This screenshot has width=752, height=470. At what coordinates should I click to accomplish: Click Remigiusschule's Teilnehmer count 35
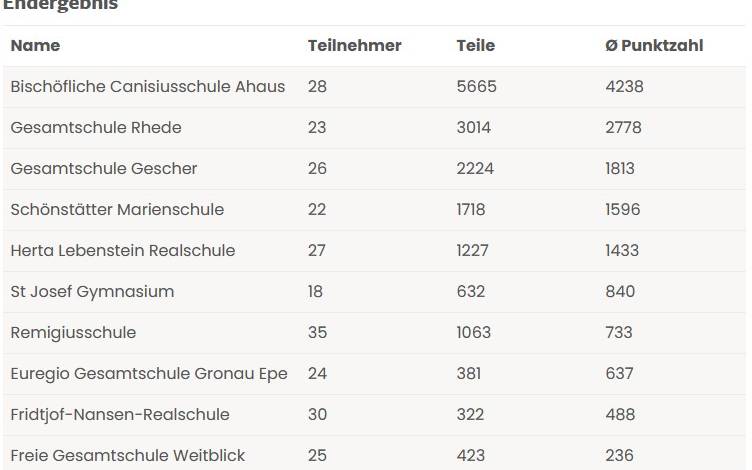coord(317,333)
